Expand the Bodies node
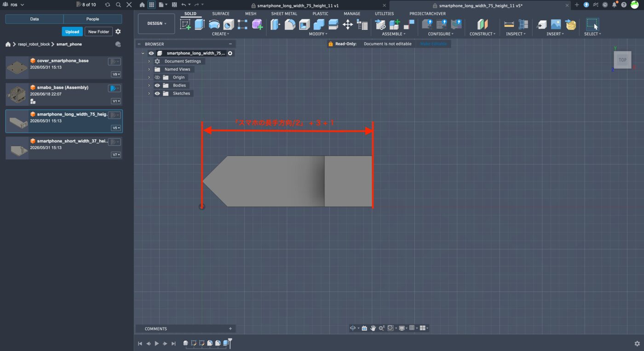This screenshot has width=644, height=351. tap(149, 85)
